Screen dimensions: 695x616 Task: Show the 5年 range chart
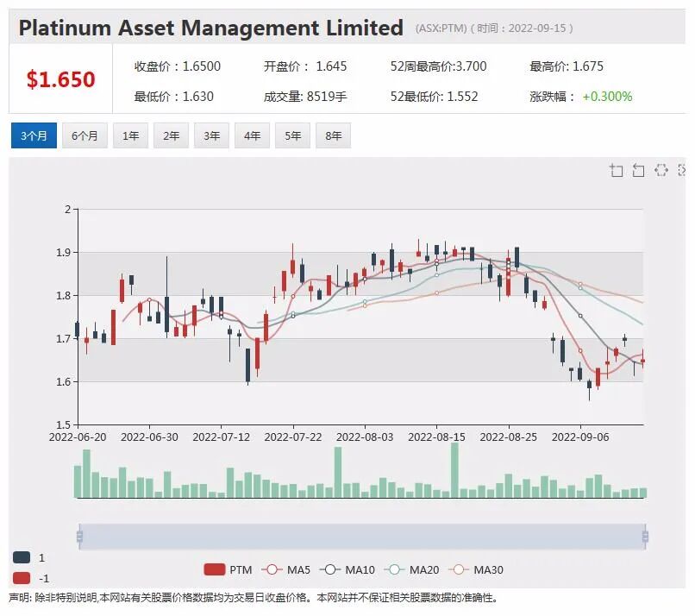pyautogui.click(x=292, y=135)
